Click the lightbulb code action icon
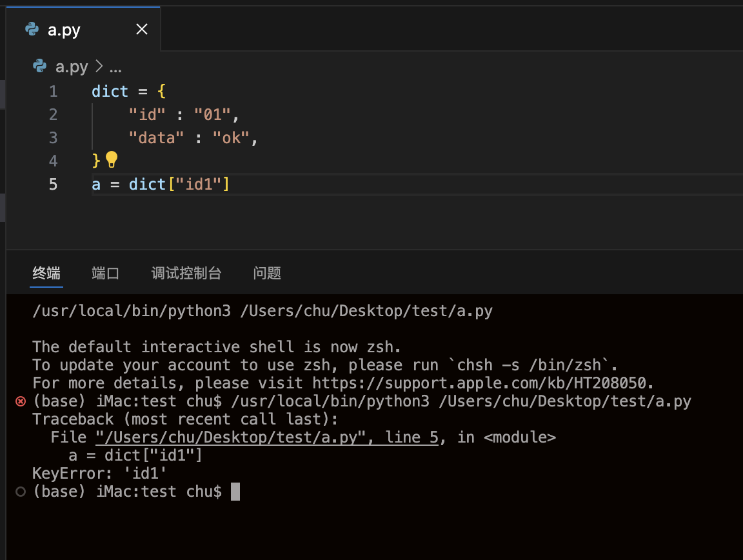743x560 pixels. click(112, 159)
